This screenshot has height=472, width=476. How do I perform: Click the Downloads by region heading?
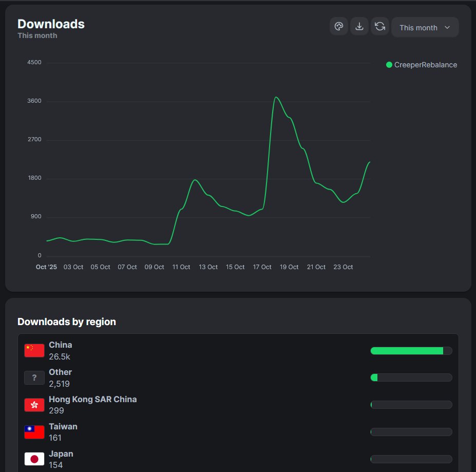[x=67, y=322]
